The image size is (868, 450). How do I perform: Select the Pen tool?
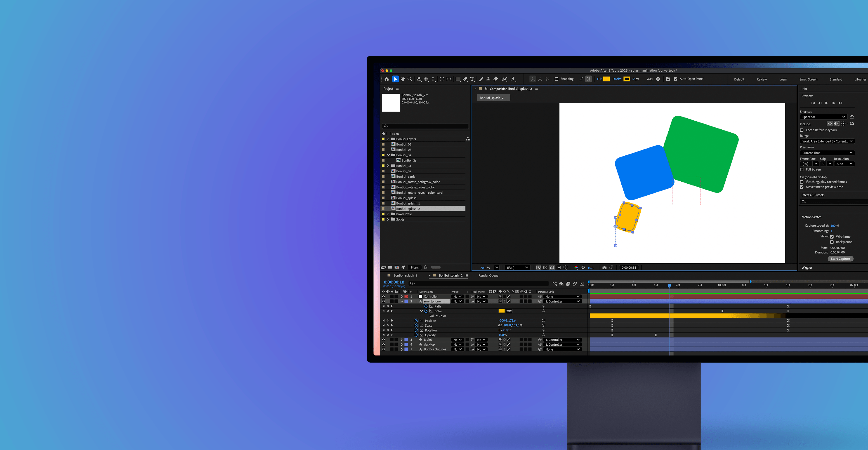click(x=465, y=79)
